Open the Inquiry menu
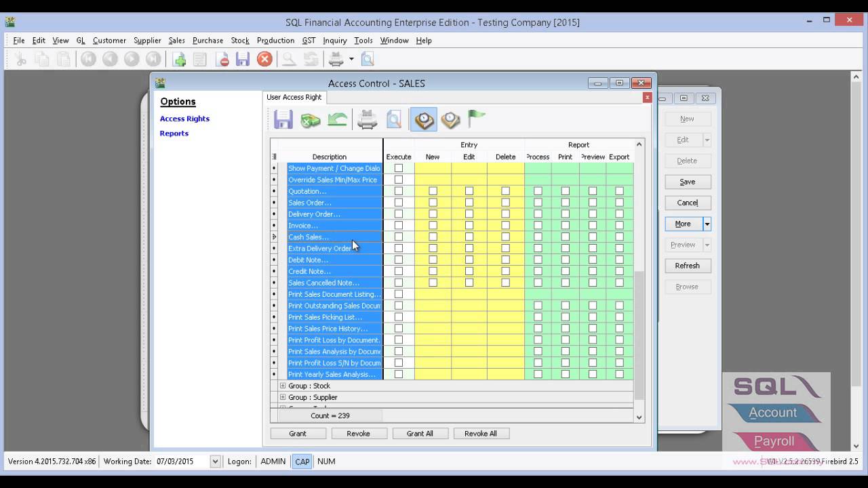 click(x=334, y=41)
